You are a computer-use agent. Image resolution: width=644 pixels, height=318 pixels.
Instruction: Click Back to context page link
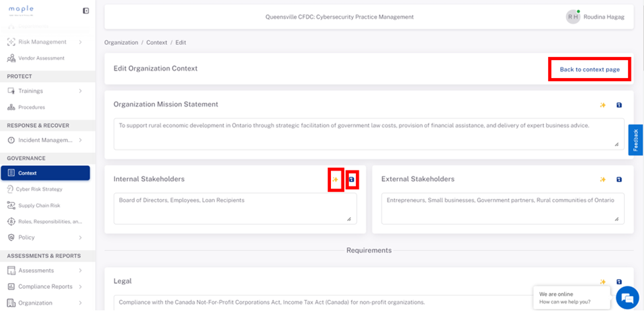point(589,69)
